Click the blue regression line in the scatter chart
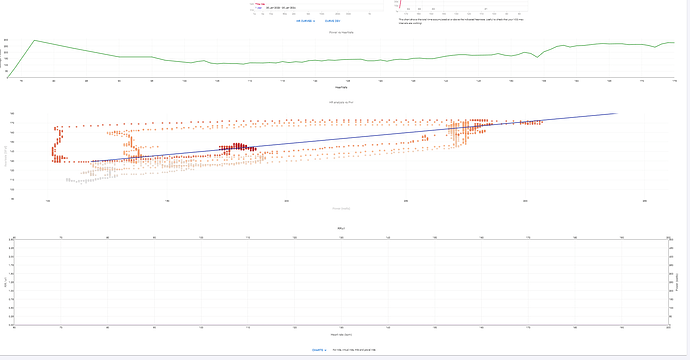690x360 pixels. [352, 137]
